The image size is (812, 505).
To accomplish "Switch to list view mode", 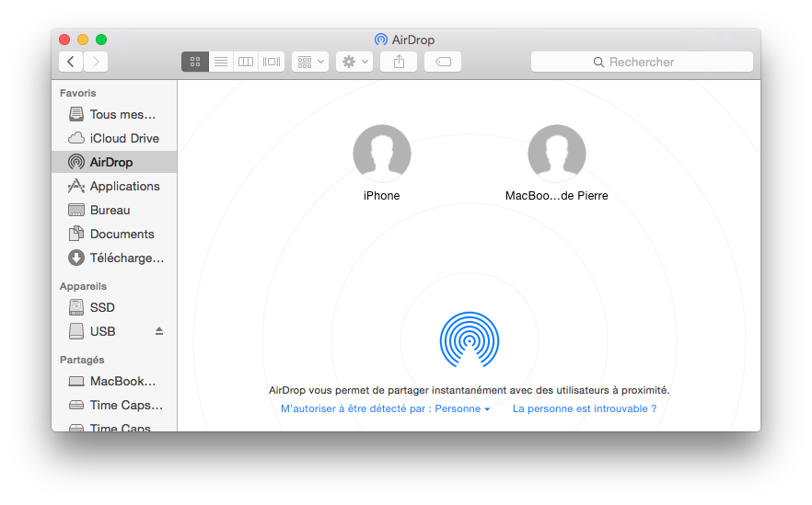I will click(x=220, y=62).
